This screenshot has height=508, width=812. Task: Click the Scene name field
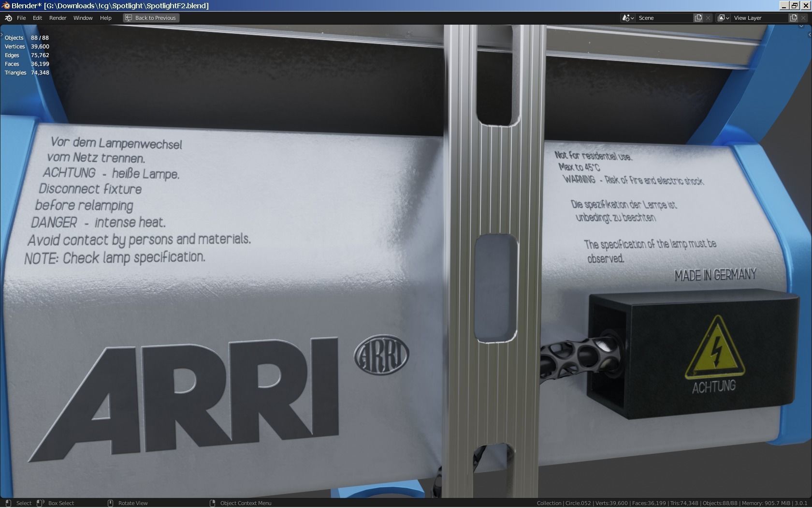pos(665,18)
